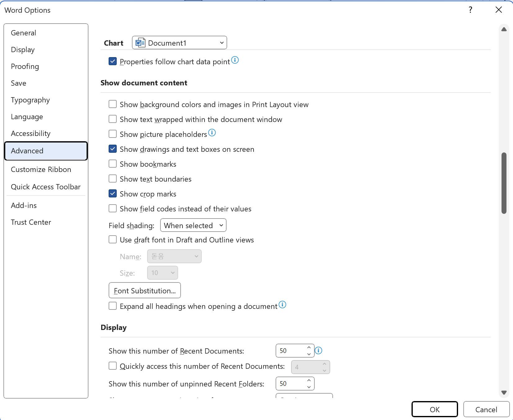Screen dimensions: 513x420
Task: Enable Show bookmarks checkbox
Action: (x=113, y=164)
